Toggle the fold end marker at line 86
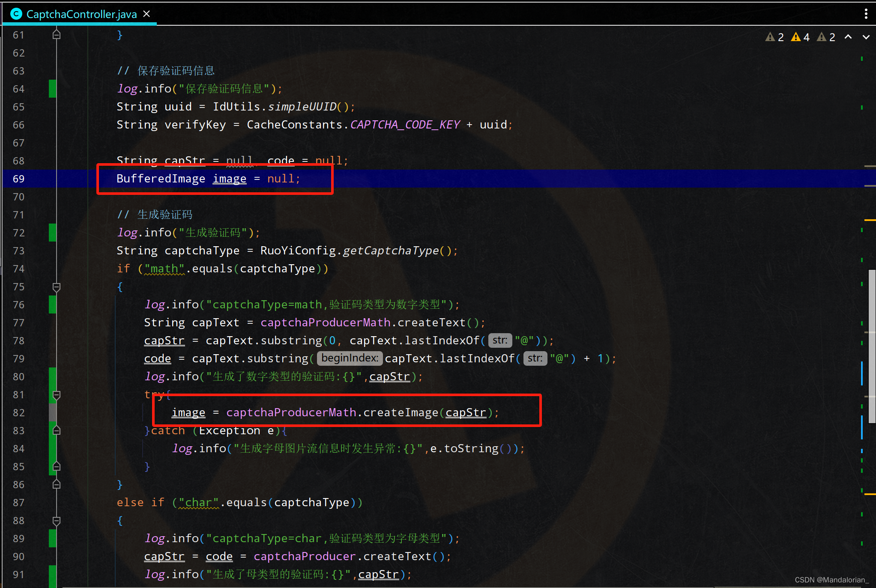This screenshot has height=588, width=876. tap(56, 485)
